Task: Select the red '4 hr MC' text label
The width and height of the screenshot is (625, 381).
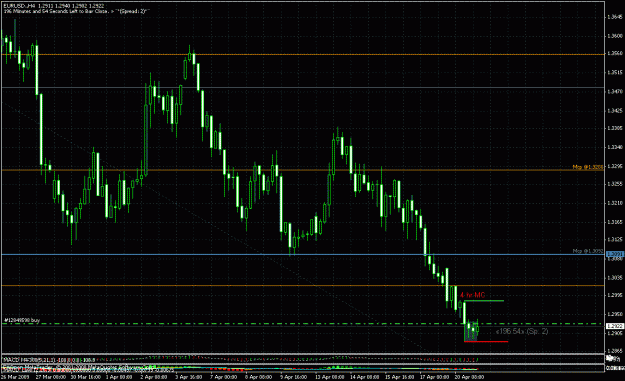Action: click(x=472, y=295)
